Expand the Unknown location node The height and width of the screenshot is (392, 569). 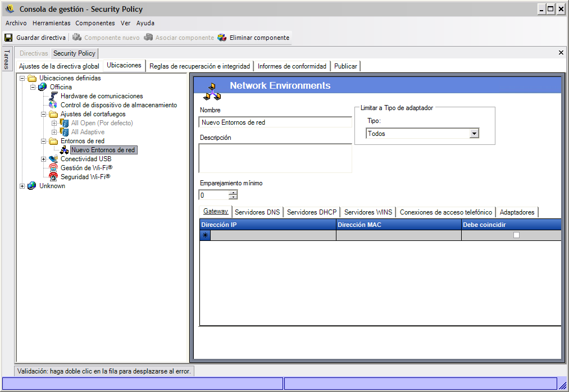[x=22, y=186]
